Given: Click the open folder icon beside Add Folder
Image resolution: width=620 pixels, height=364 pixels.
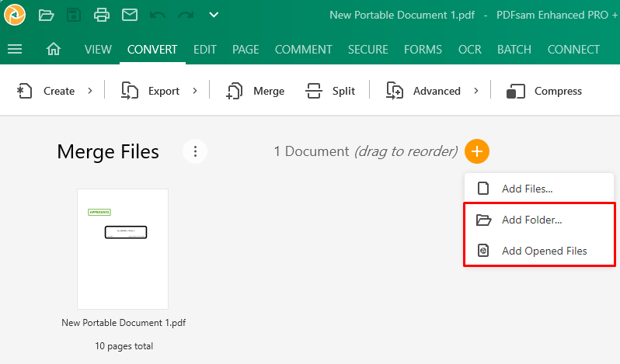Looking at the screenshot, I should tap(483, 220).
